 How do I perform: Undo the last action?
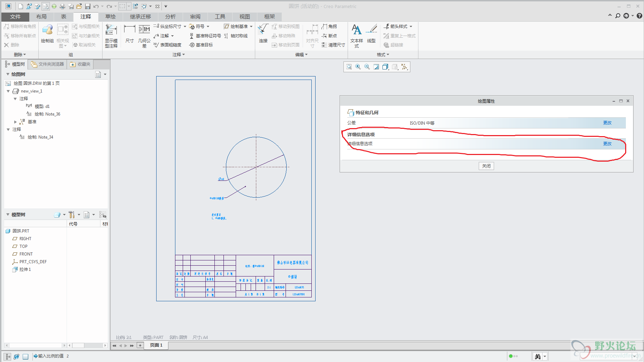[x=96, y=6]
